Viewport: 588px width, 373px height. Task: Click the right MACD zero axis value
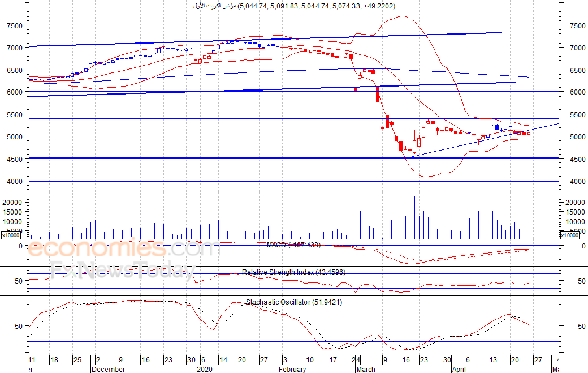[x=583, y=246]
